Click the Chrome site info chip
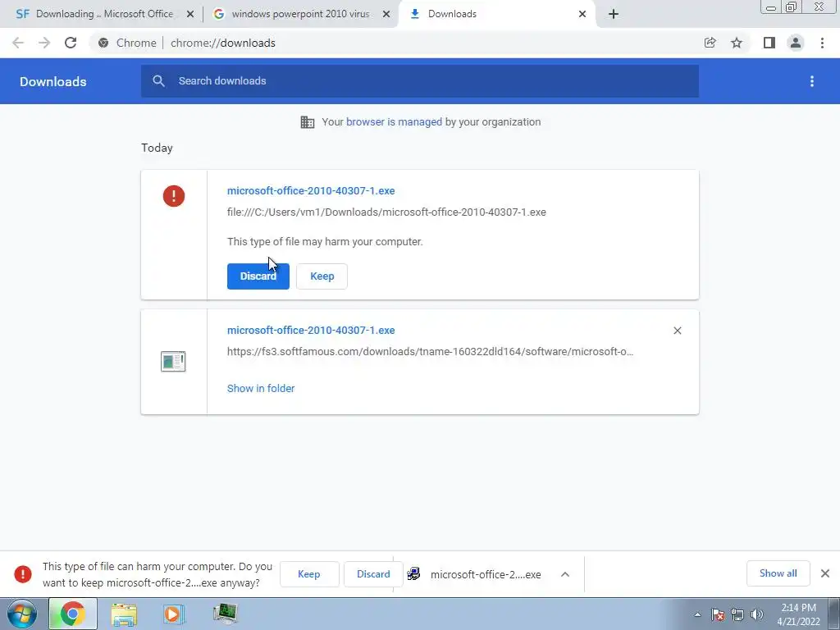 click(x=127, y=43)
